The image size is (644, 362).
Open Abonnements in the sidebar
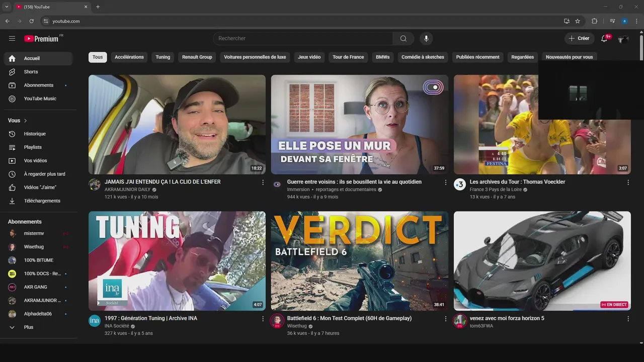pyautogui.click(x=38, y=85)
